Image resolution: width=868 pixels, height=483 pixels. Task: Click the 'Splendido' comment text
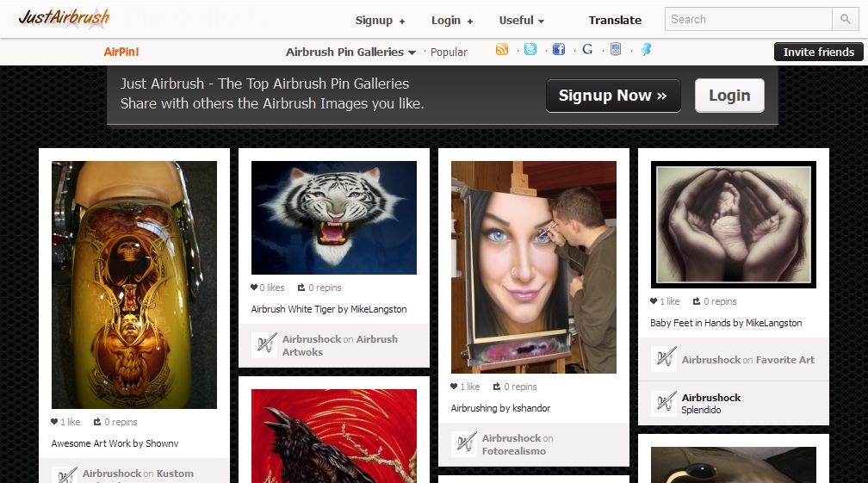coord(701,410)
